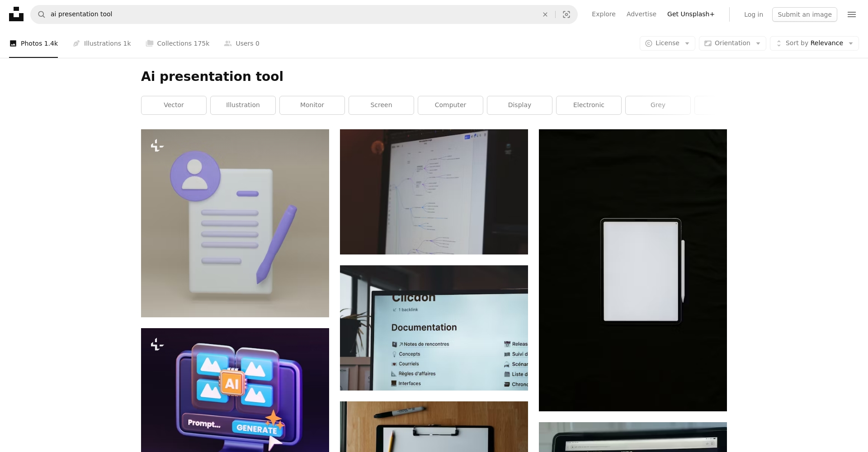
Task: Switch to the Photos 1.4k tab
Action: click(33, 43)
